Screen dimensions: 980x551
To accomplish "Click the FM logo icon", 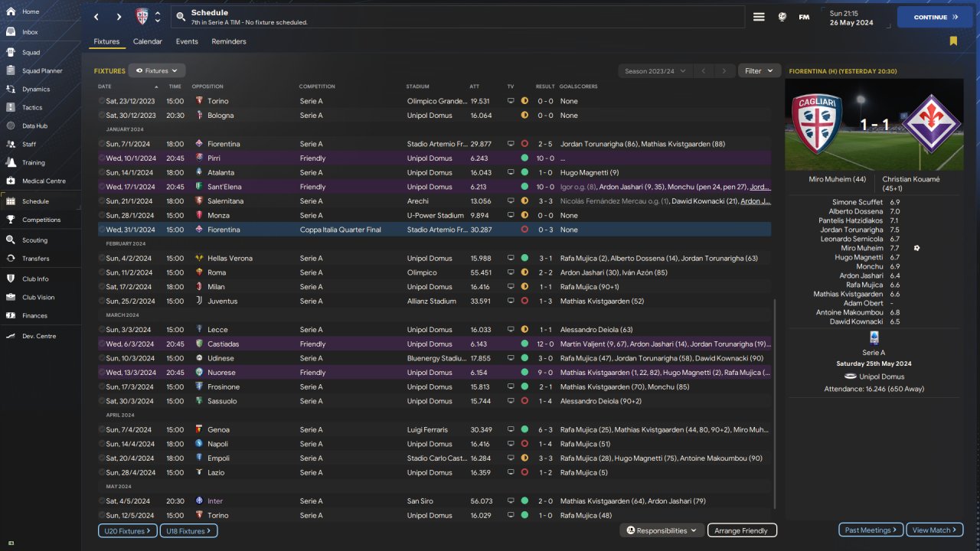I will (804, 17).
